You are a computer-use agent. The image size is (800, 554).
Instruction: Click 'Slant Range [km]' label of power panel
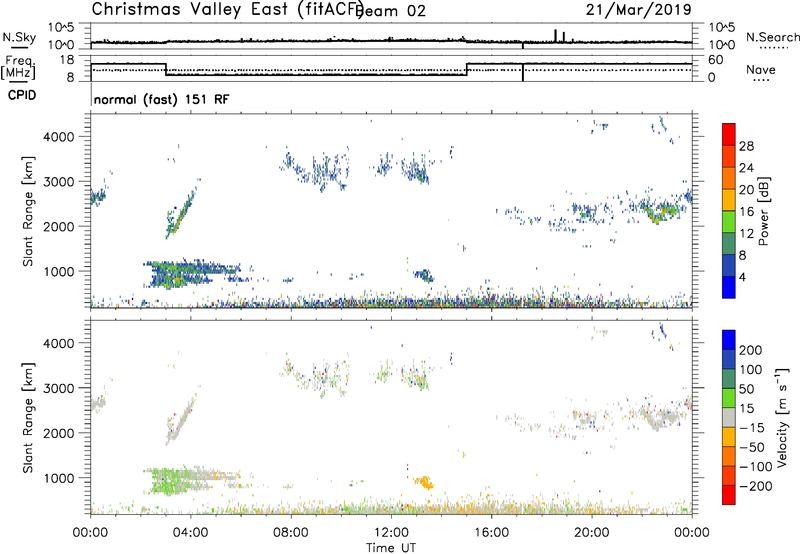28,211
